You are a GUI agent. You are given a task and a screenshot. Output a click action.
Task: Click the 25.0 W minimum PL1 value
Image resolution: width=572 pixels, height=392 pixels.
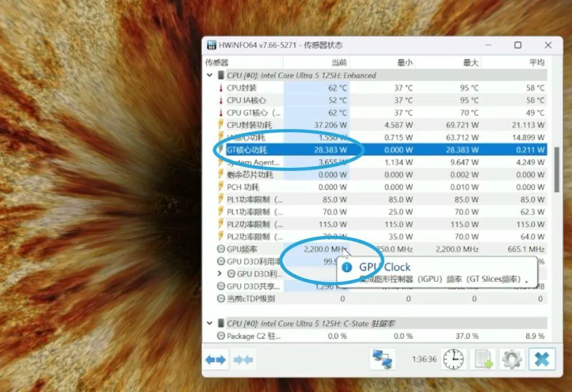tap(400, 212)
